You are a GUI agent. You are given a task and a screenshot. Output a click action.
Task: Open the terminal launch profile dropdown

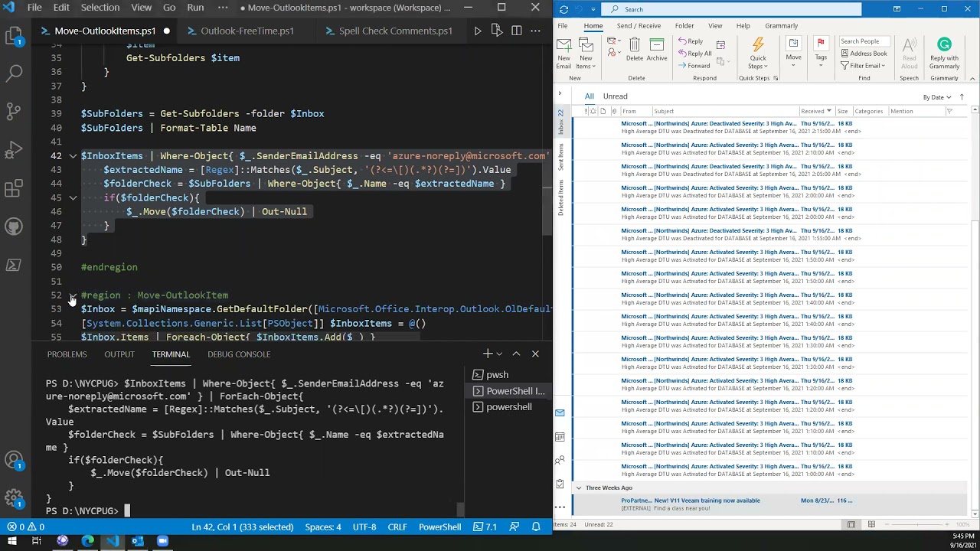(x=499, y=354)
